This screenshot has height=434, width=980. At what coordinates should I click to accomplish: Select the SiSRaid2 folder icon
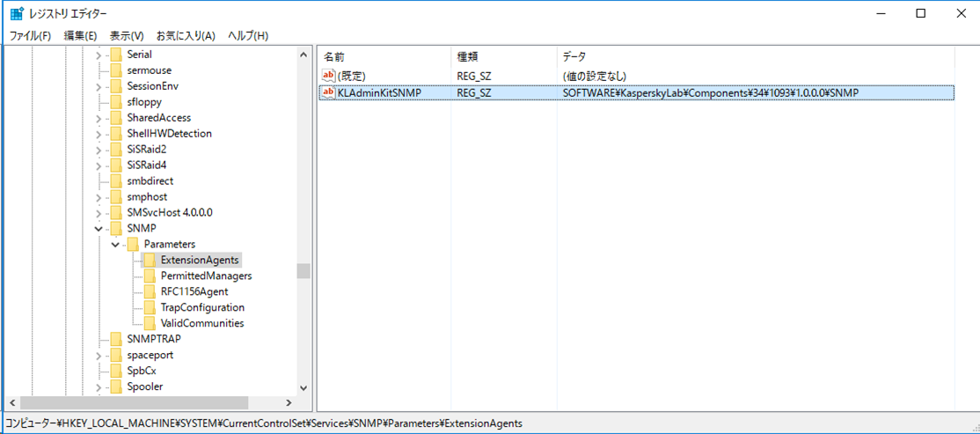[x=115, y=150]
